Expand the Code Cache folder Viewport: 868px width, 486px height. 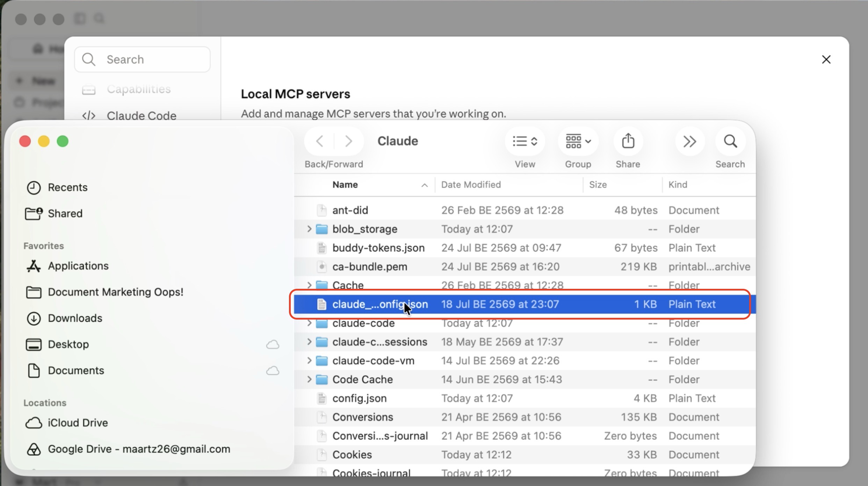tap(309, 379)
